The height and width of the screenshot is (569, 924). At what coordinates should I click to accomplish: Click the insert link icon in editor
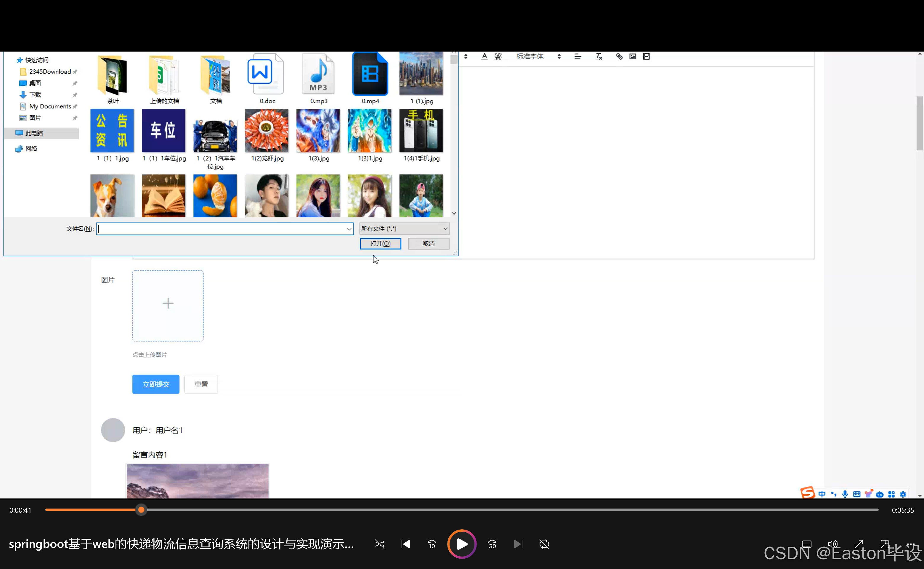pyautogui.click(x=619, y=56)
